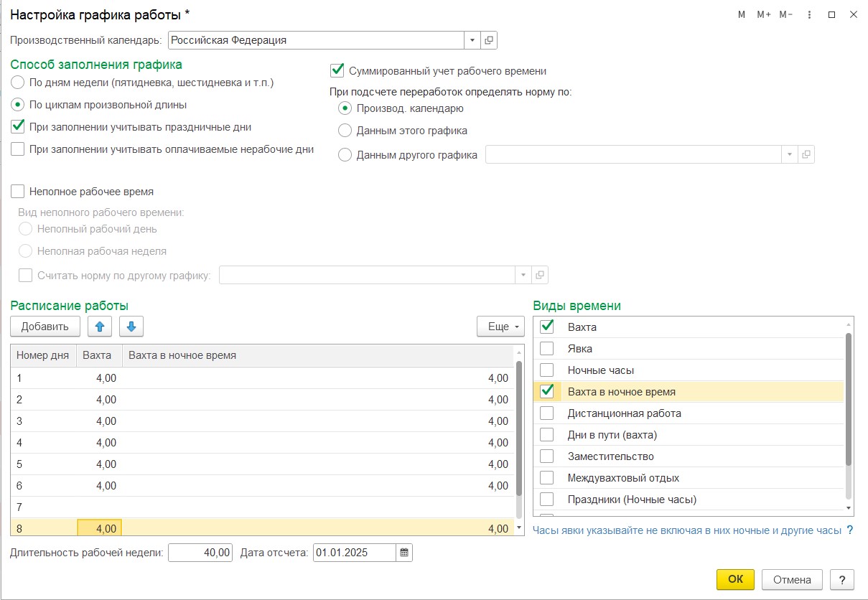Click the Добавить button
868x600 pixels.
point(45,327)
